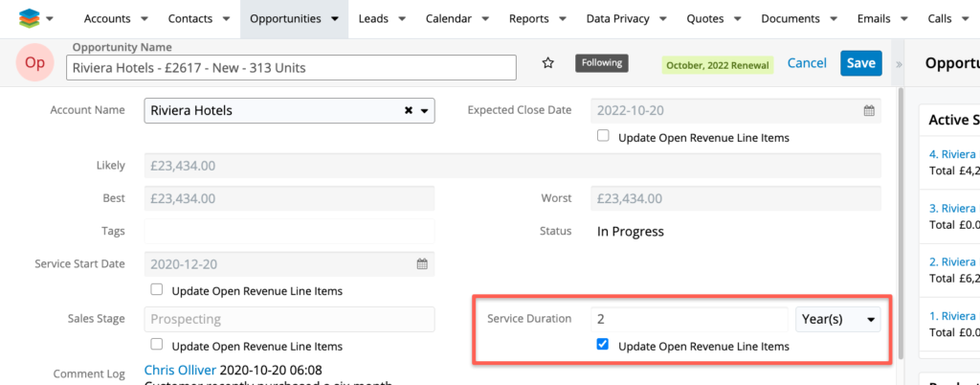Click the Expected Close Date field
Screen dimensions: 980x385
pyautogui.click(x=736, y=111)
